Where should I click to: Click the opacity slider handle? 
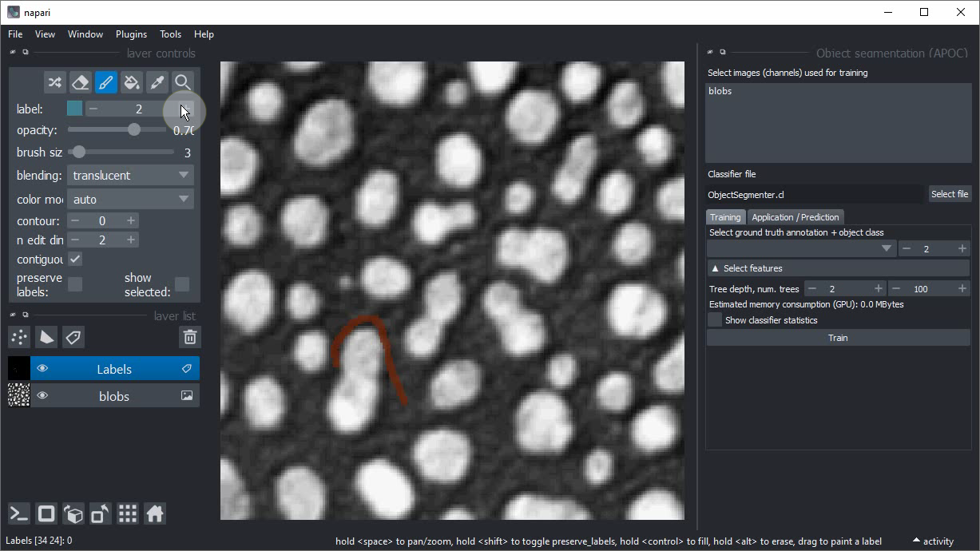pos(133,130)
